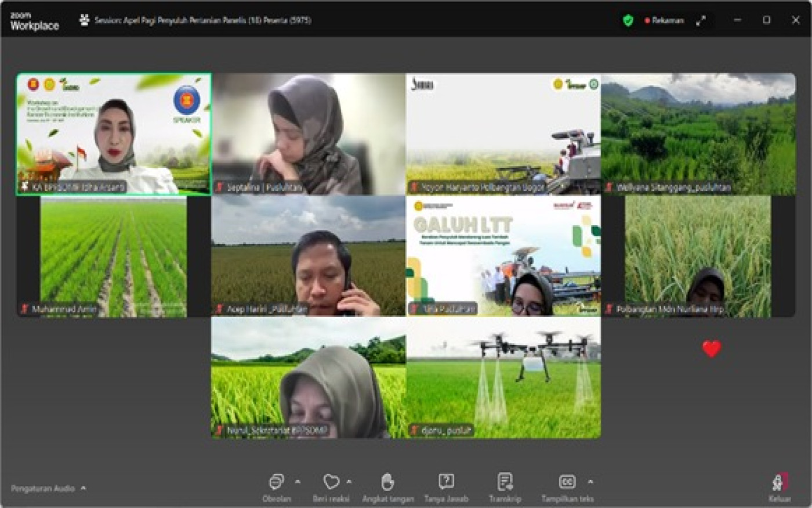Image resolution: width=812 pixels, height=508 pixels.
Task: Click the green security shield icon
Action: pos(628,20)
